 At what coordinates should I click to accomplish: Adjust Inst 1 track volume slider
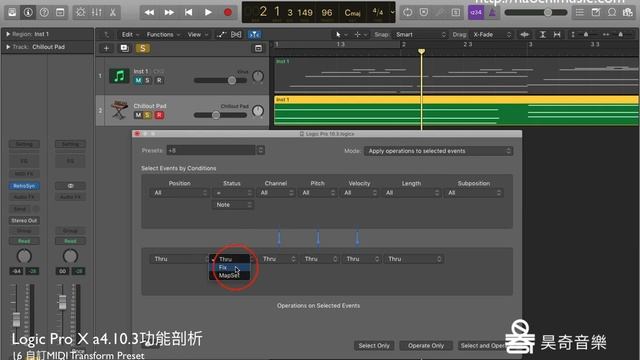220,80
